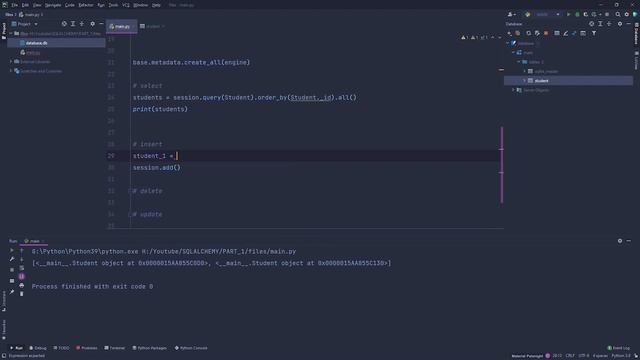
Task: Expand the Server Objects node
Action: 513,90
